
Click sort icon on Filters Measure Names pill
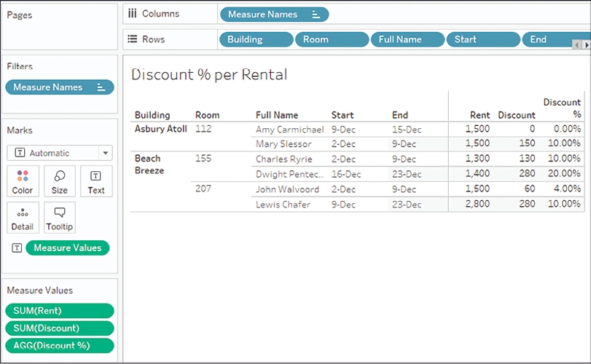pyautogui.click(x=101, y=87)
